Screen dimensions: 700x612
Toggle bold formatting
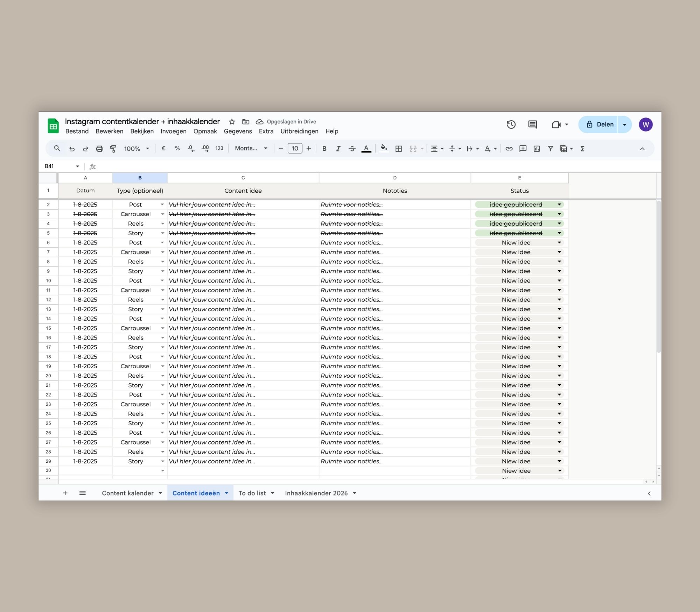pos(324,149)
